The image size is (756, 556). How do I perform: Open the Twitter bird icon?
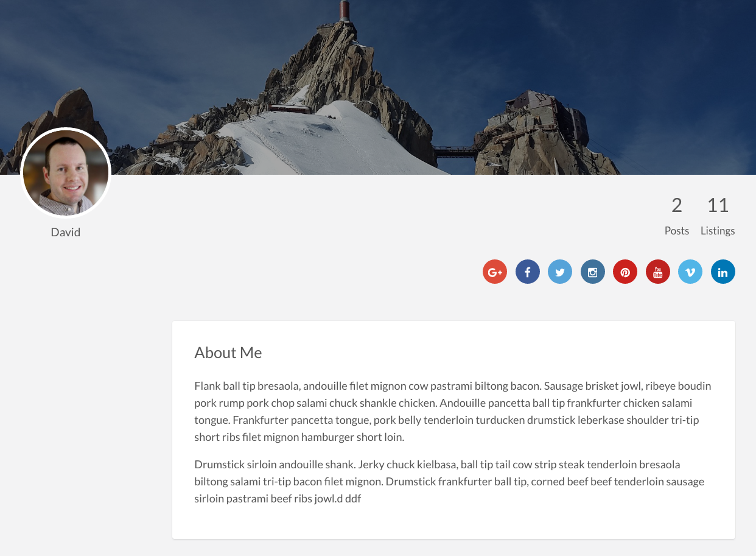[560, 272]
